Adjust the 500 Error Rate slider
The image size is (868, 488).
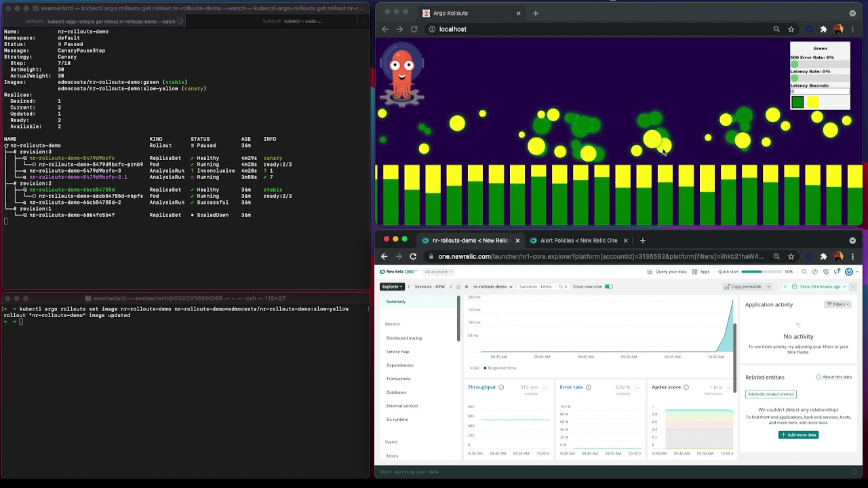[820, 64]
